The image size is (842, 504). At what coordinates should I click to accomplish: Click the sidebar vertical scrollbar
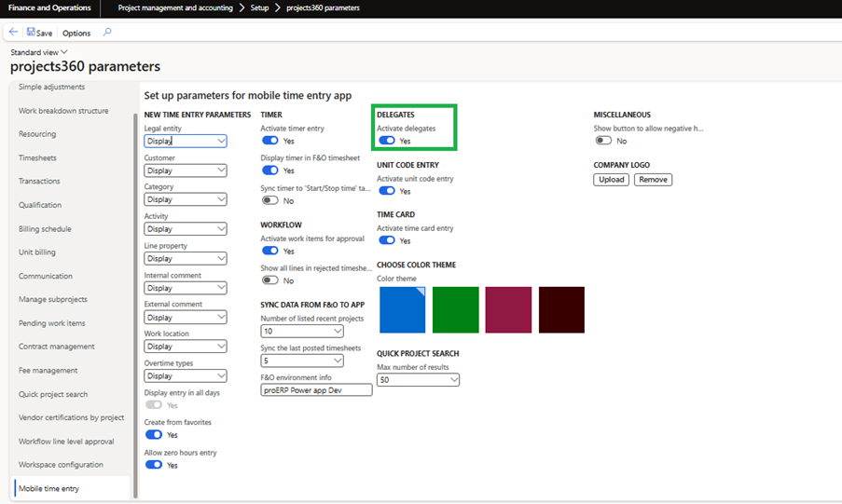[x=135, y=305]
